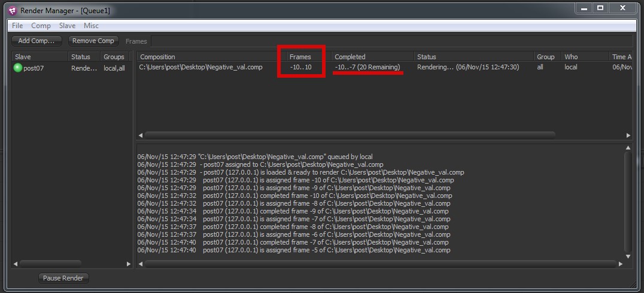Click the -10..10 frames cell
Screen dimensions: 644x293
[300, 67]
